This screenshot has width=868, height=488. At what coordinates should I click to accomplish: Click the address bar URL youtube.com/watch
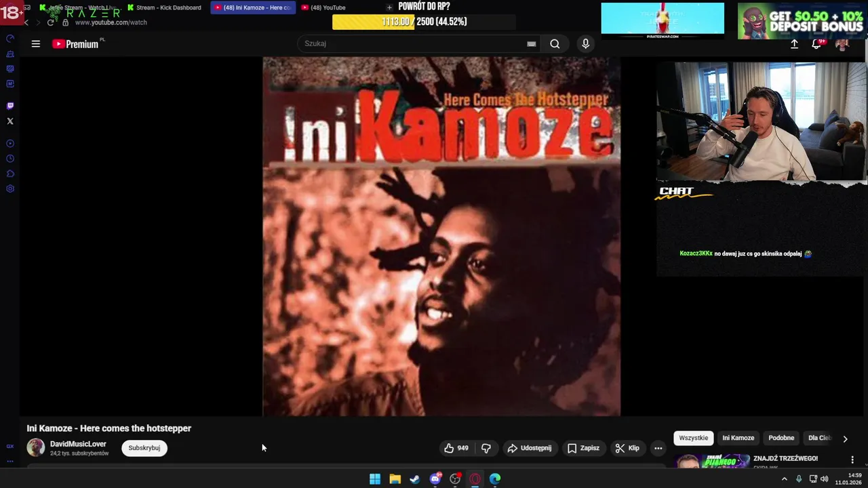point(111,22)
